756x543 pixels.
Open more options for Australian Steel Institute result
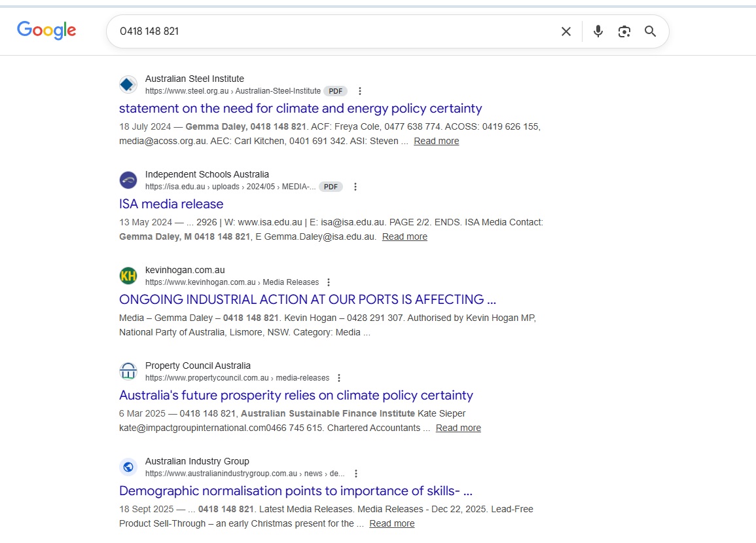point(360,91)
